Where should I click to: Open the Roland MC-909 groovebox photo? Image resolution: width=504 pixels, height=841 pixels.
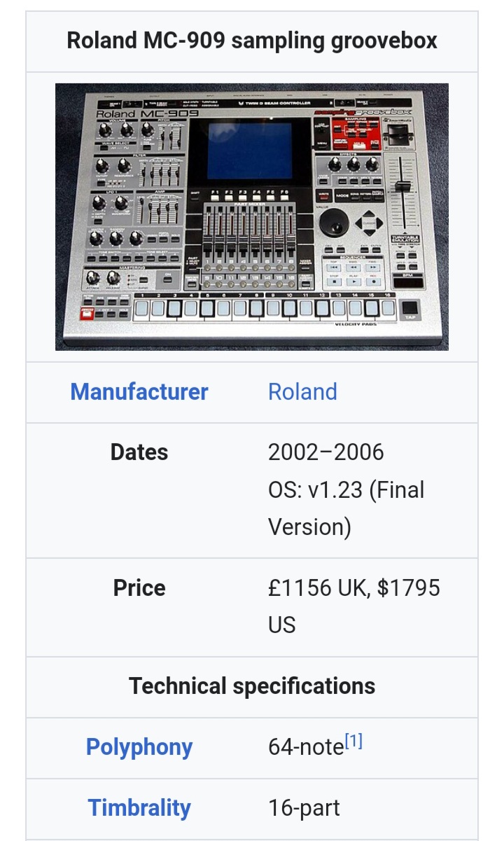pos(251,216)
